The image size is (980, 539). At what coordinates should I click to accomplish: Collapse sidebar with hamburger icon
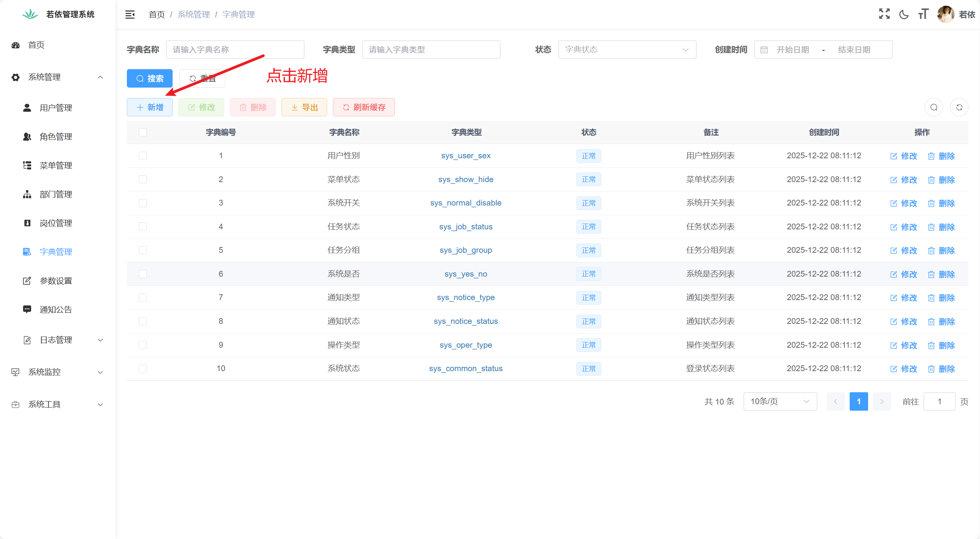pyautogui.click(x=130, y=15)
